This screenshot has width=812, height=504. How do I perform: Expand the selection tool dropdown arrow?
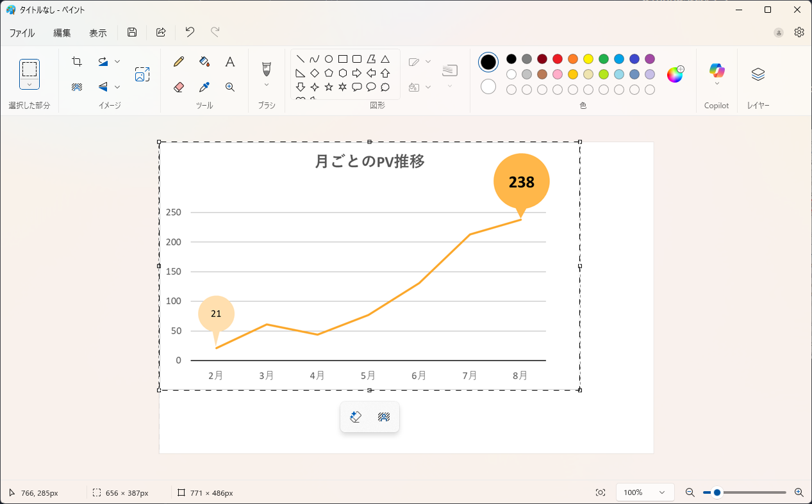(29, 84)
